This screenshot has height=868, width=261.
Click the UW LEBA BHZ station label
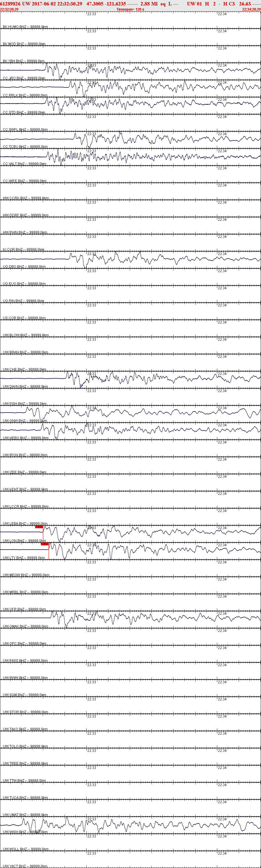(x=25, y=524)
